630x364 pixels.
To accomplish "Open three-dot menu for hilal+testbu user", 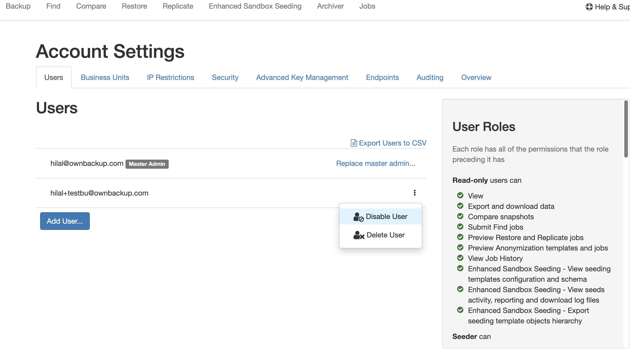I will (x=414, y=193).
